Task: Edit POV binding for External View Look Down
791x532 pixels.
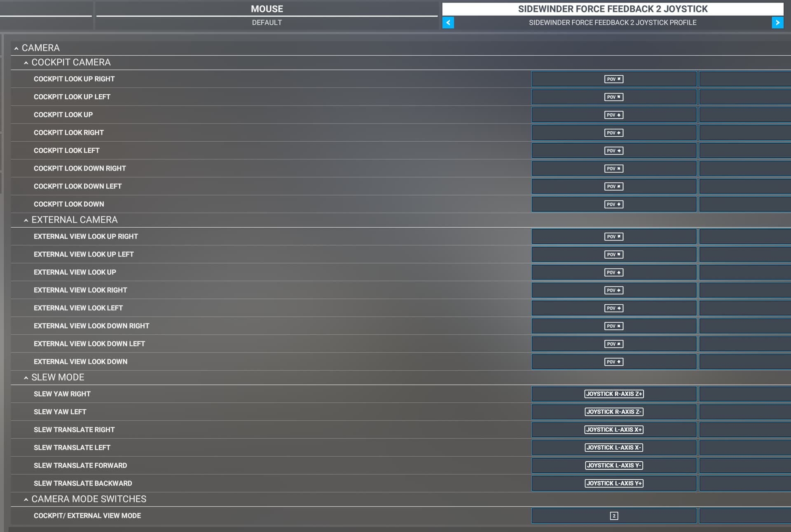Action: tap(614, 362)
